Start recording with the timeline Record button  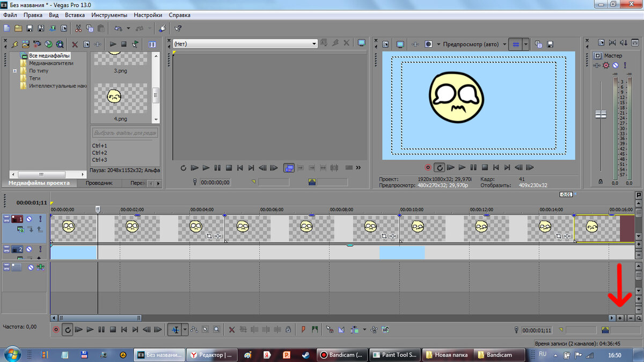[56, 330]
